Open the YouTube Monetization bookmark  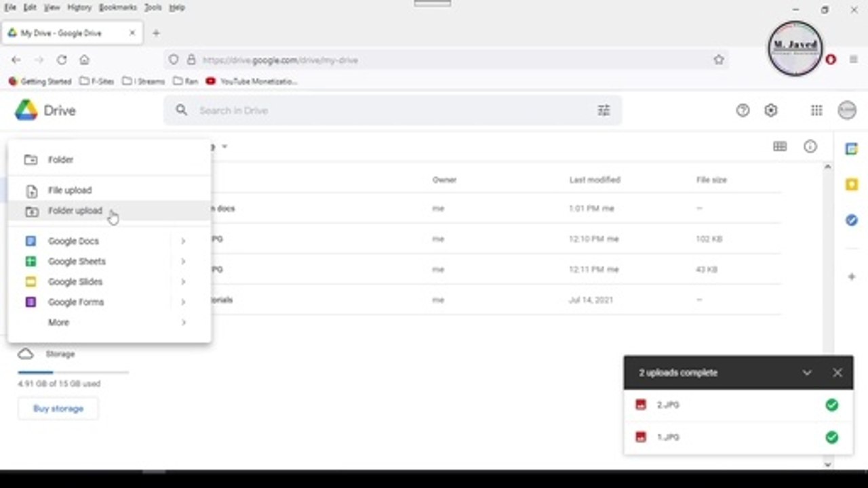252,81
